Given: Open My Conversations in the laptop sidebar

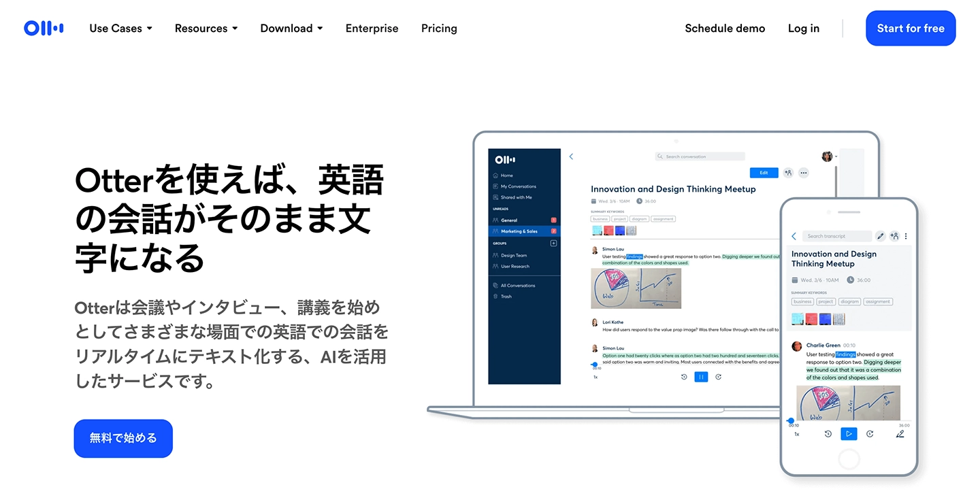Looking at the screenshot, I should click(514, 186).
